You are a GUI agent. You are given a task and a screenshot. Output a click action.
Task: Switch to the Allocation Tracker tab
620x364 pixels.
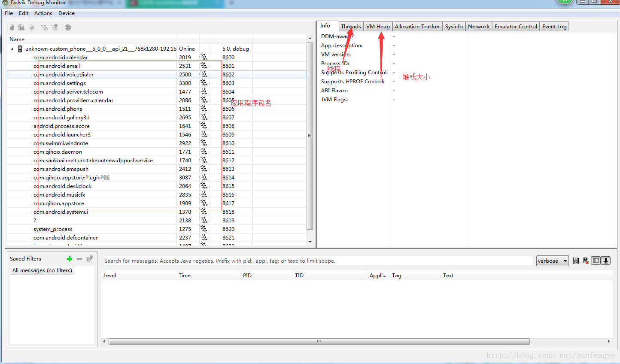417,27
